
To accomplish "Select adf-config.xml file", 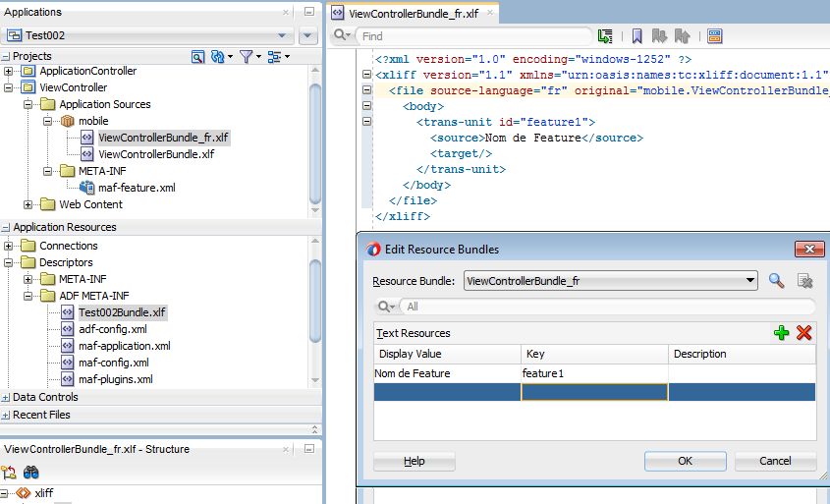I will 113,329.
